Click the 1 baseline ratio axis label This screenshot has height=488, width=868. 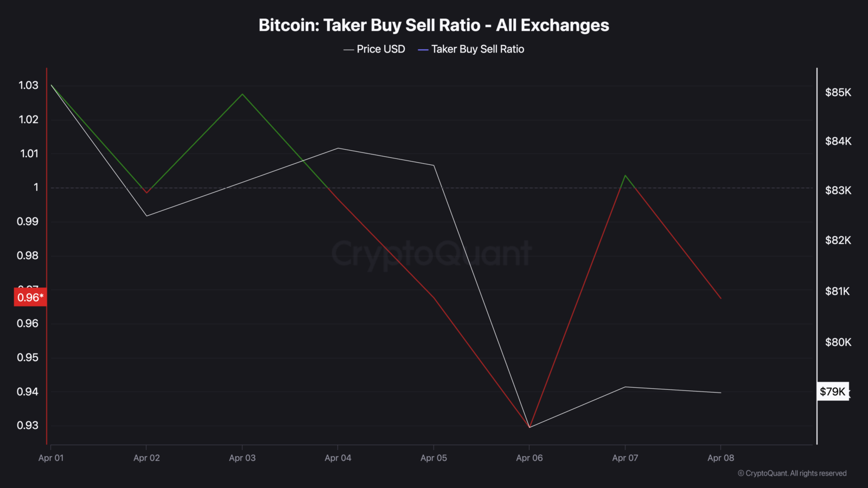pyautogui.click(x=36, y=187)
